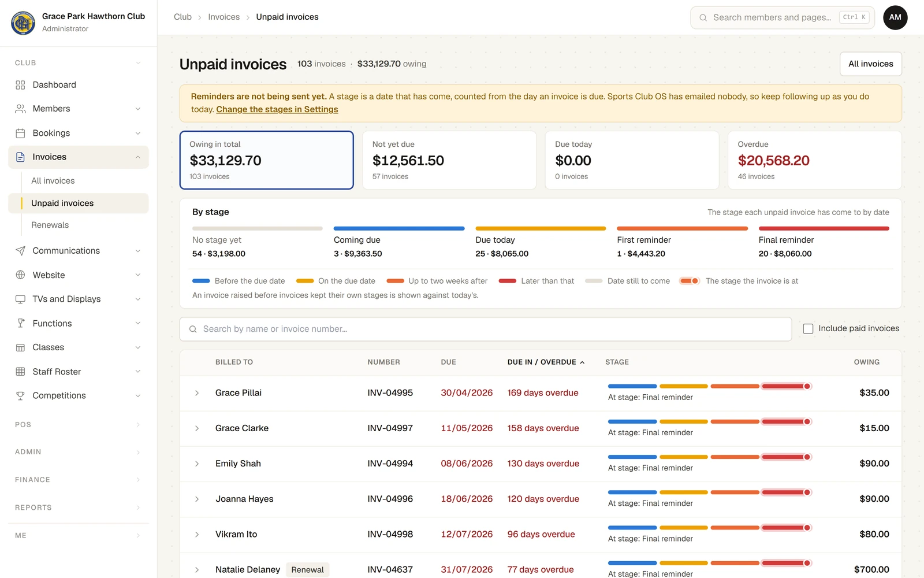
Task: Click the Coming due blue stage bar
Action: click(x=399, y=228)
